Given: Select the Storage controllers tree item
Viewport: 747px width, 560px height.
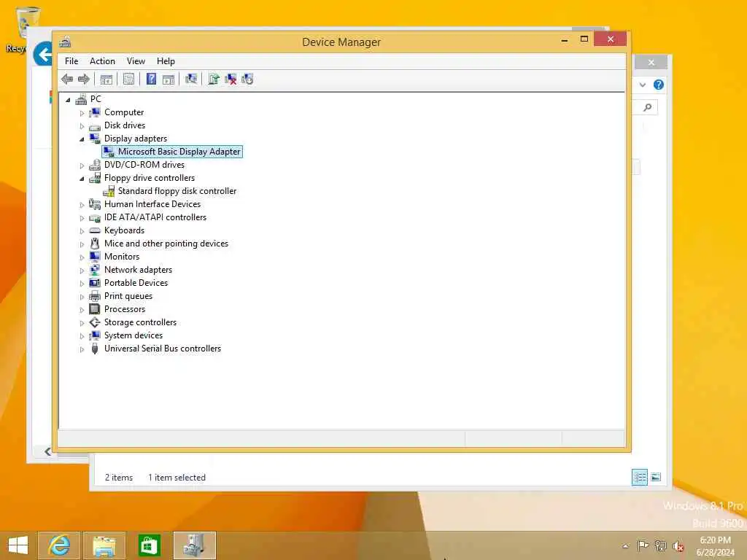Looking at the screenshot, I should 140,322.
